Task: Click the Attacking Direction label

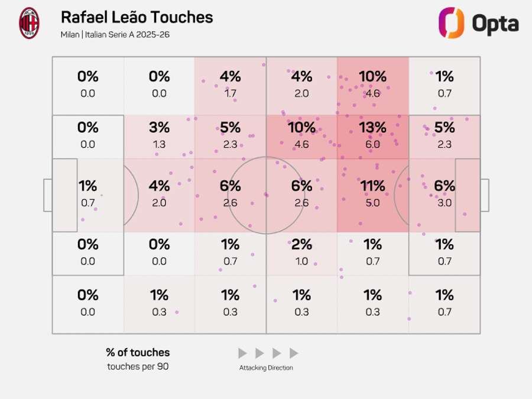Action: 266,368
